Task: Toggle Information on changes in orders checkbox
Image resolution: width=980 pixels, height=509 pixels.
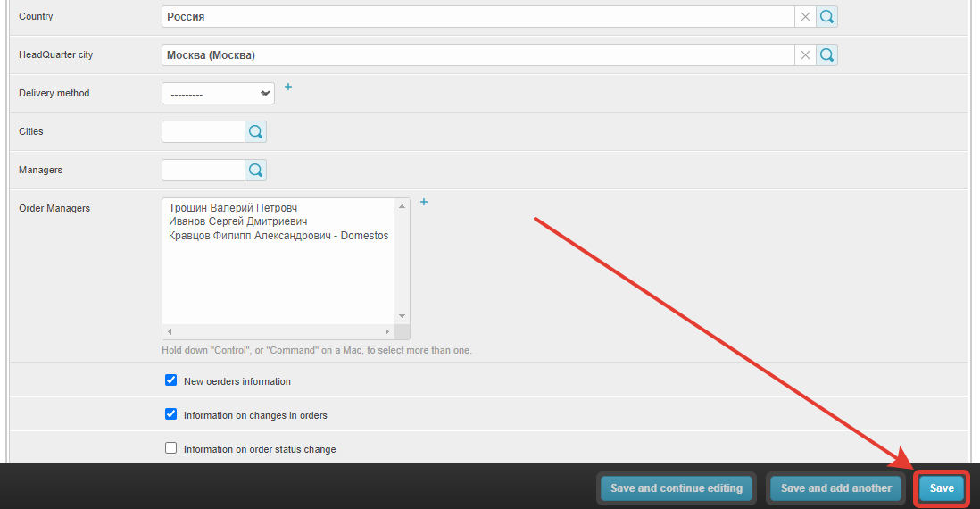Action: (x=171, y=414)
